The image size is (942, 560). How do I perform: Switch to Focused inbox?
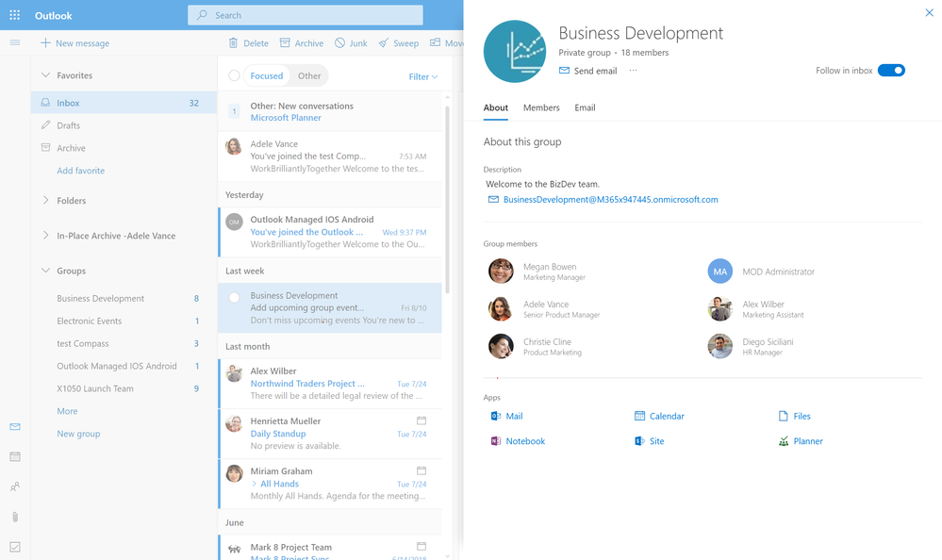point(267,75)
